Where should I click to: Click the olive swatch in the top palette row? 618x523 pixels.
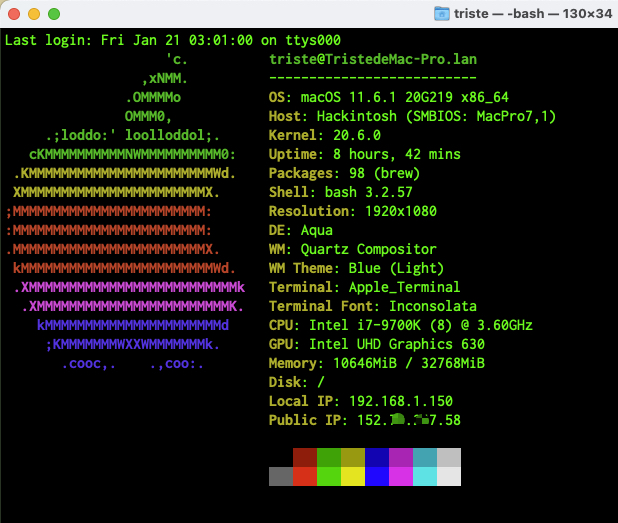click(x=353, y=457)
